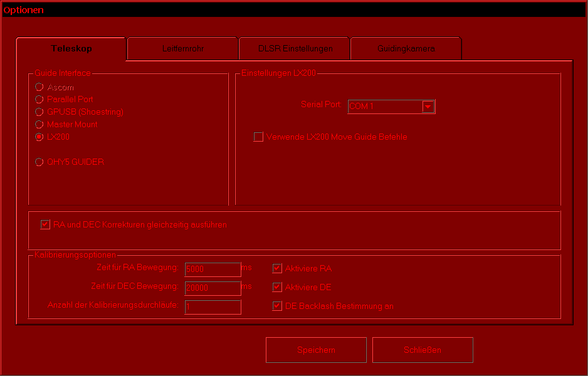The image size is (588, 376).
Task: Click the Zeit für RA Bewegung field
Action: (x=213, y=269)
